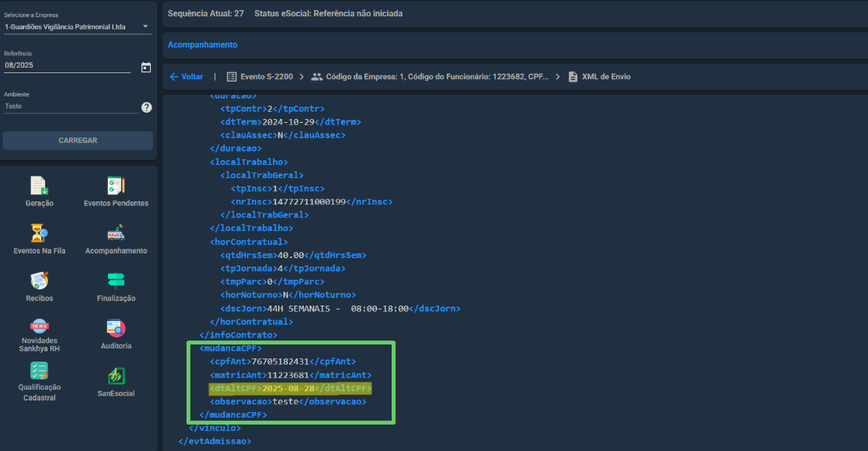Viewport: 868px width, 451px height.
Task: Click the Evento S-2200 list icon
Action: (x=232, y=77)
